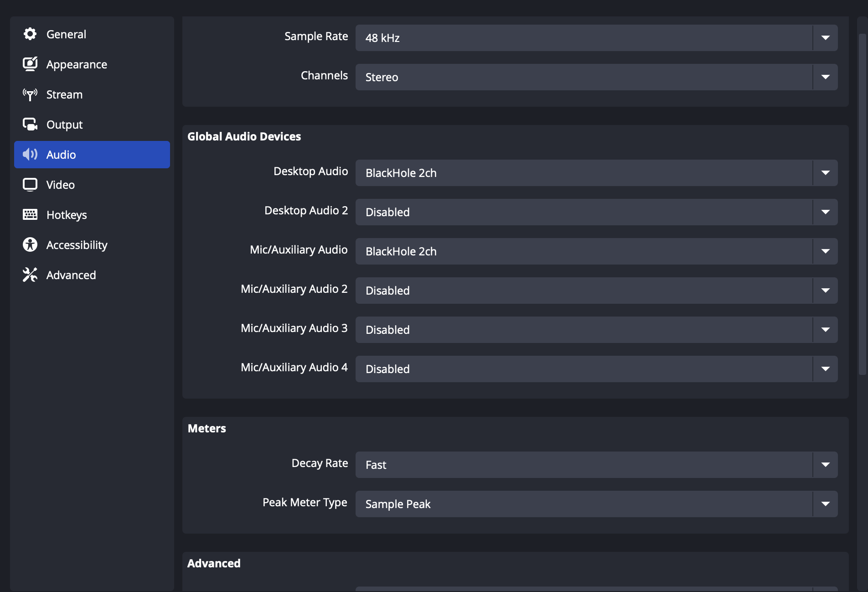Go to the Stream settings section

64,94
